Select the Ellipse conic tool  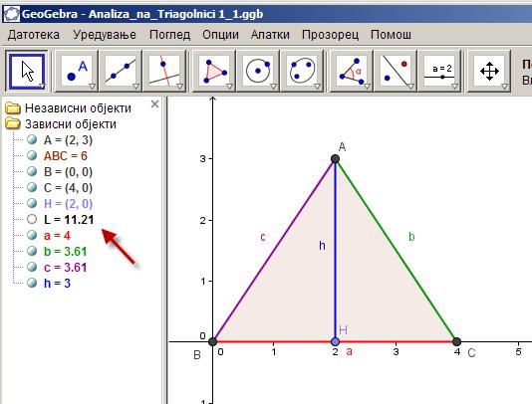coord(302,71)
